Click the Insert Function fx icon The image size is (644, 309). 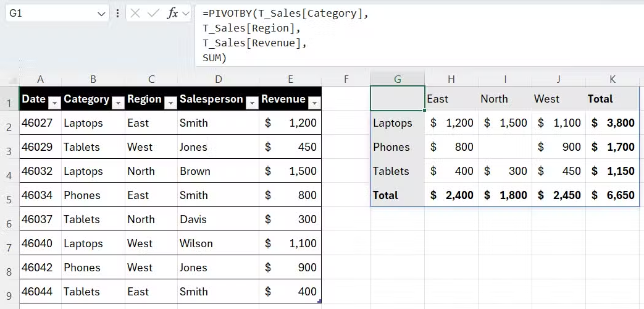pos(172,14)
